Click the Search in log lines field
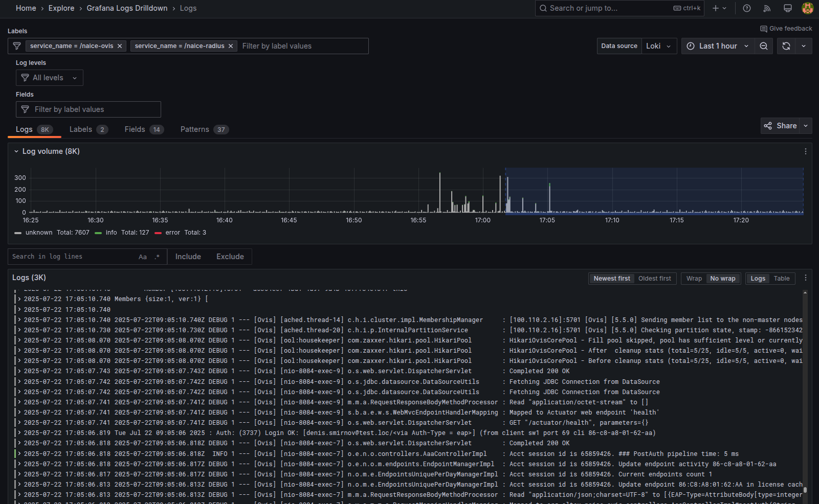This screenshot has height=504, width=819. pyautogui.click(x=72, y=257)
